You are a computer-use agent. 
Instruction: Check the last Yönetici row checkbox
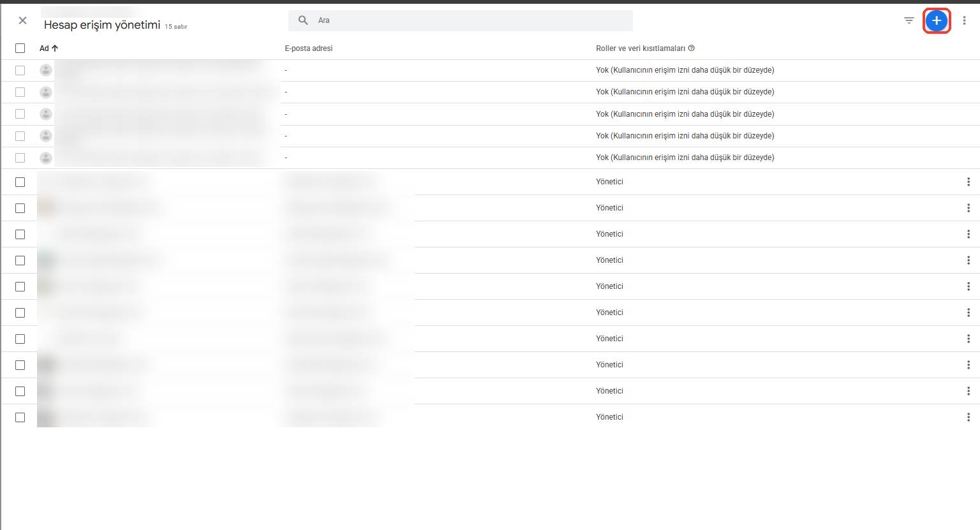click(x=20, y=418)
